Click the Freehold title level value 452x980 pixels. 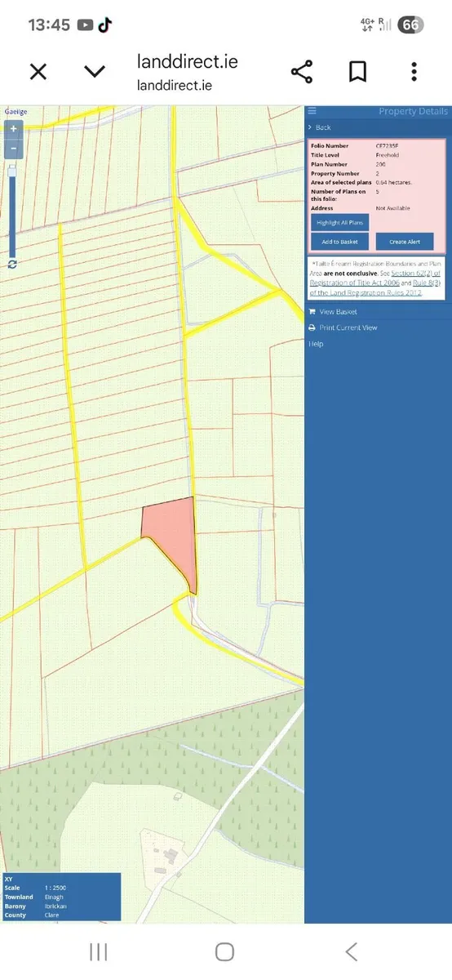tap(388, 154)
